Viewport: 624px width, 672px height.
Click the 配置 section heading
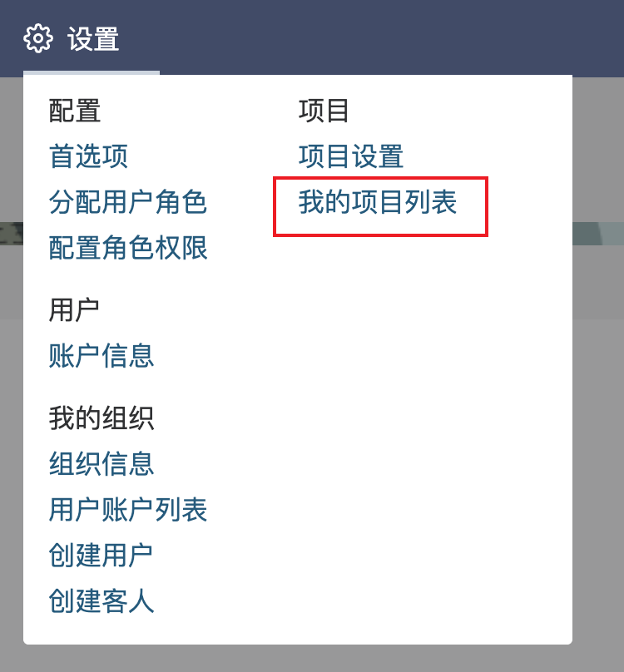(75, 111)
